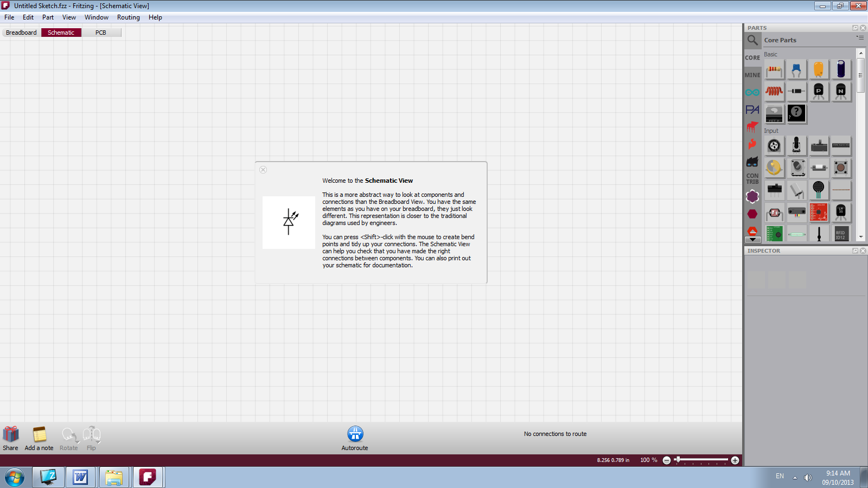Image resolution: width=868 pixels, height=488 pixels.
Task: Open the red hexagon parts bin
Action: pyautogui.click(x=752, y=214)
